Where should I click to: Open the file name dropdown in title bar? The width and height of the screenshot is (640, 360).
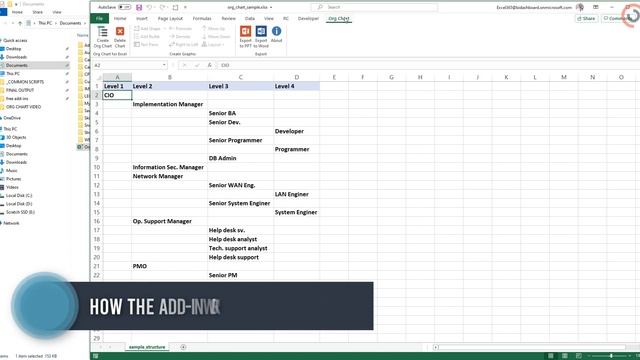click(x=271, y=7)
